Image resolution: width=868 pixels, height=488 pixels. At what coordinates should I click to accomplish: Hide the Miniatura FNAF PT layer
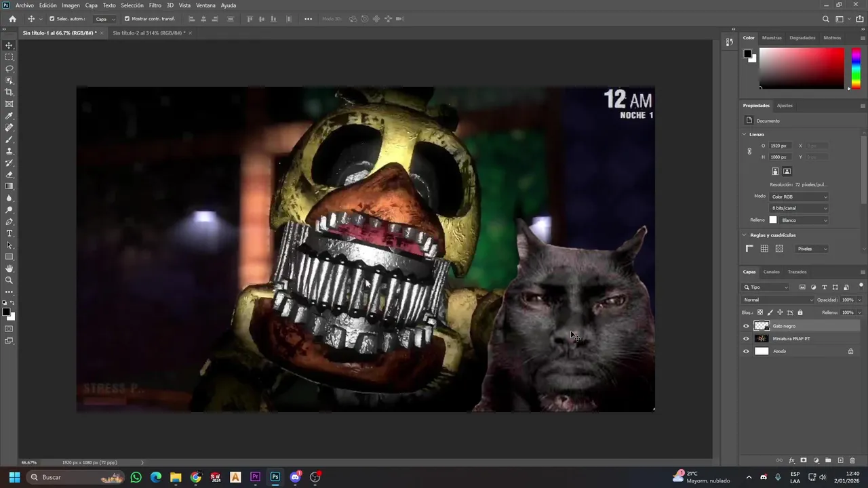[746, 339]
